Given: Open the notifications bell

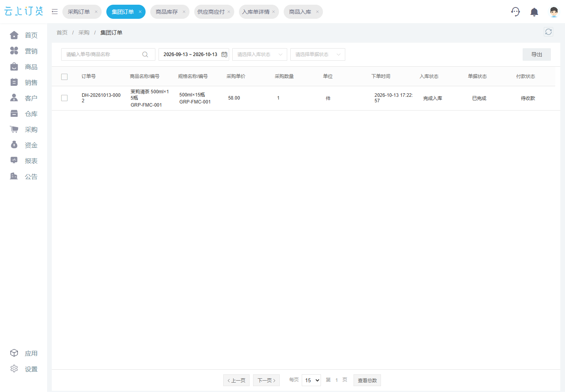Looking at the screenshot, I should tap(534, 12).
